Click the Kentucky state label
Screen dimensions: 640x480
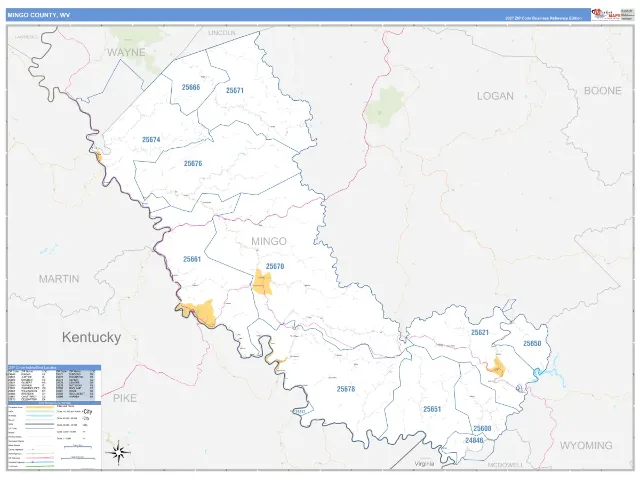[91, 338]
